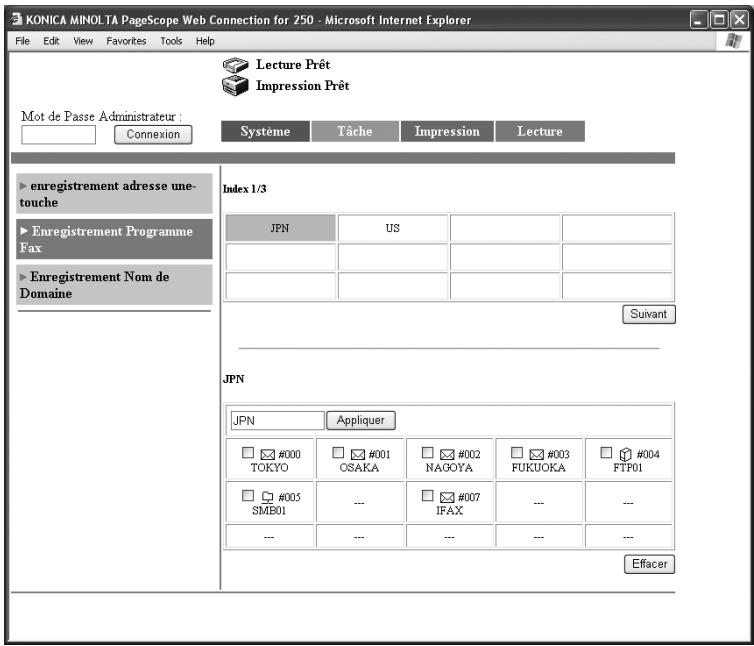Maximize the Internet Explorer window
Viewport: 754px width, 646px height.
pos(719,20)
